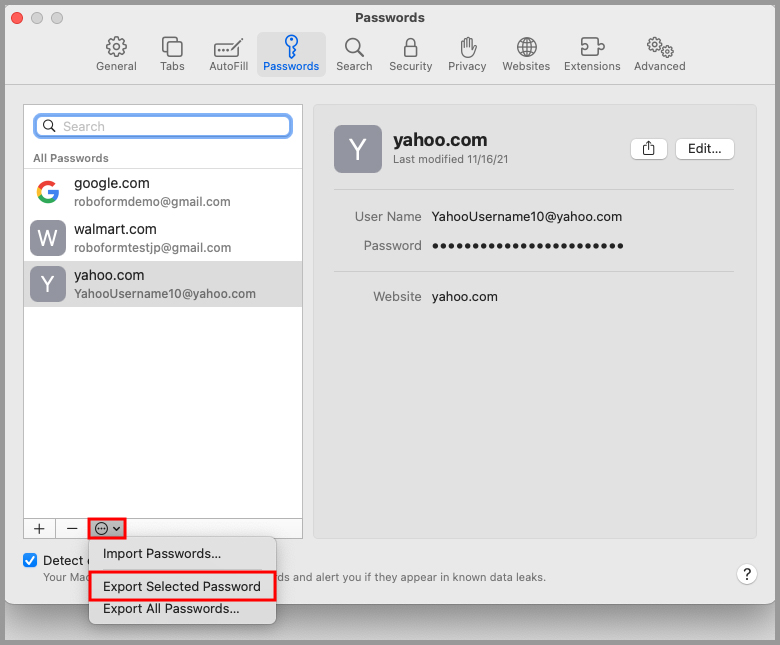The image size is (780, 645).
Task: Close the Passwords window
Action: 17,18
